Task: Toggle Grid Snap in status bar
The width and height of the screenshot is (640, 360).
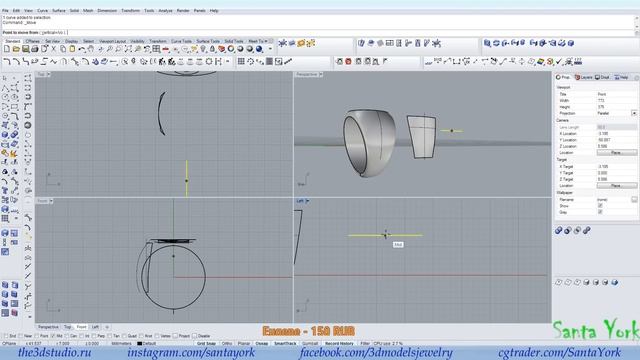Action: pos(207,344)
